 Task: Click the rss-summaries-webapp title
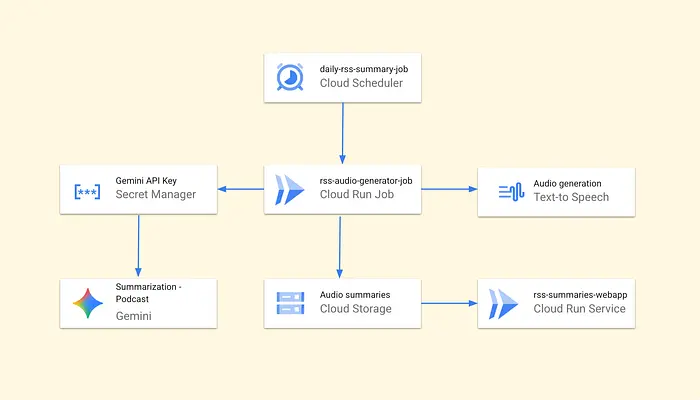point(580,295)
